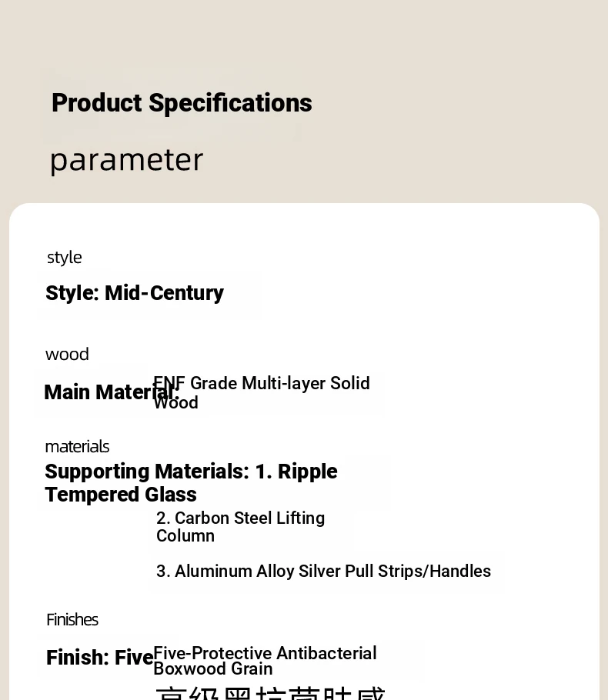The width and height of the screenshot is (608, 700).
Task: Select the 'Tempered Glass' text
Action: (121, 495)
